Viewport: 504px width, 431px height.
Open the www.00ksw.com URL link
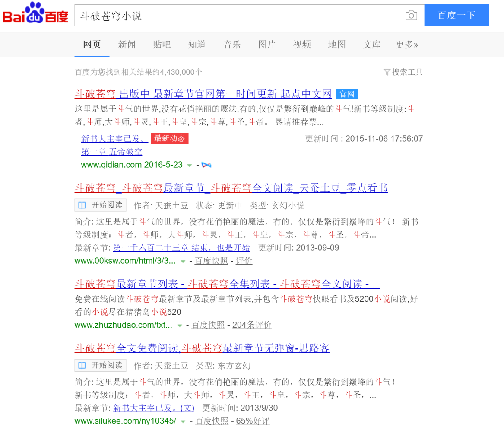point(125,261)
